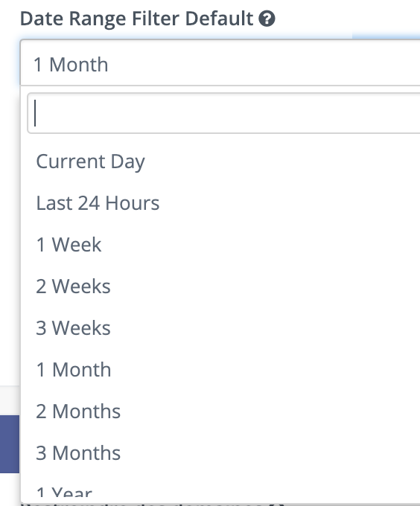Viewport: 420px width, 506px height.
Task: Click the text cursor inside the search field
Action: tap(35, 113)
